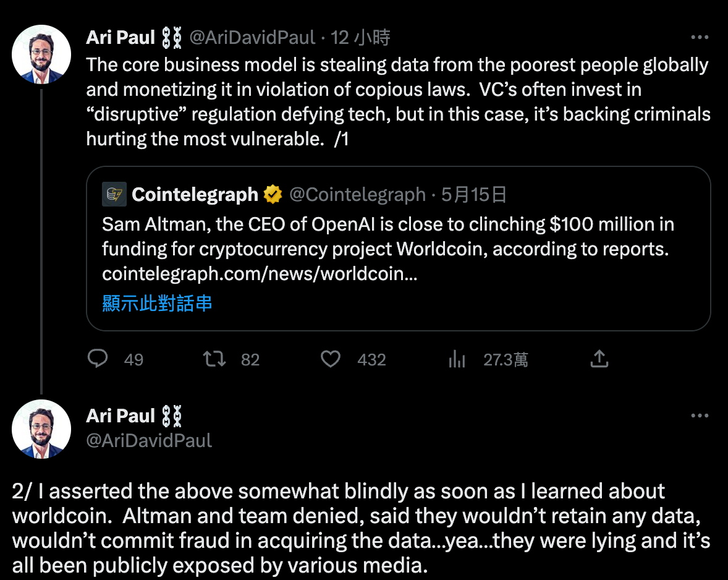Click Ari Paul name on second tweet

121,416
